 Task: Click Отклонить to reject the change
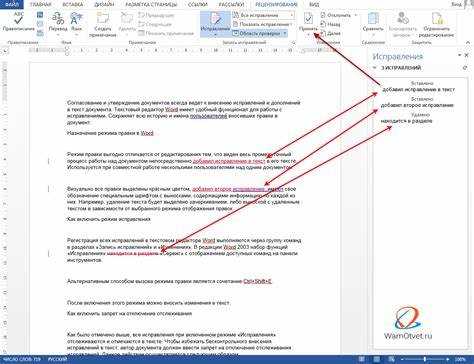click(335, 15)
